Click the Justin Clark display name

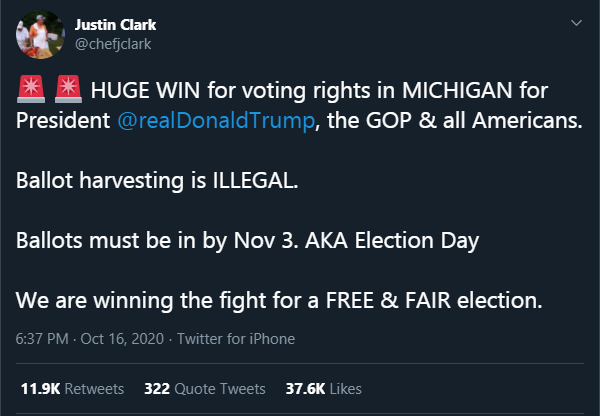tap(116, 23)
